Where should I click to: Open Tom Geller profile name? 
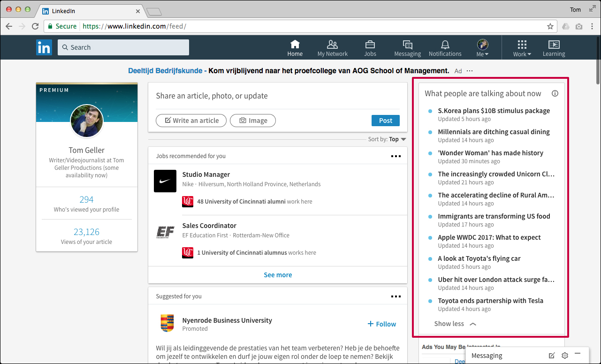86,150
